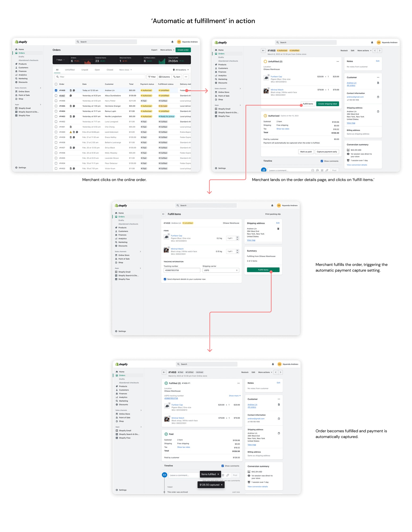Image resolution: width=412 pixels, height=532 pixels.
Task: Go back from unfulfilled #1468 order page
Action: [263, 51]
